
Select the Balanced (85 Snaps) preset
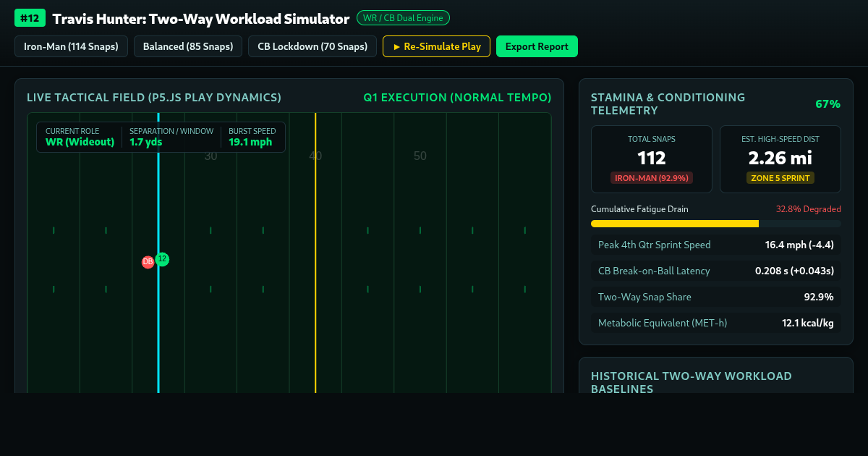click(188, 46)
